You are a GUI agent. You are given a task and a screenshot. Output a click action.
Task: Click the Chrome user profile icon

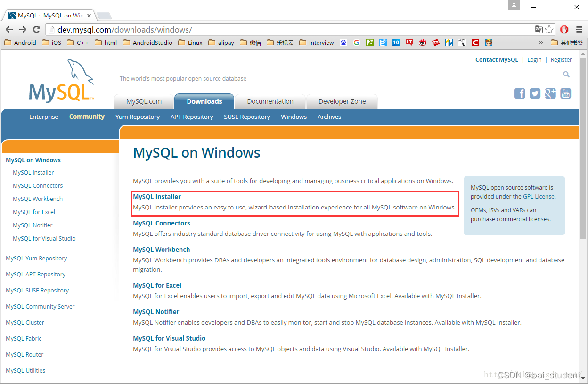pyautogui.click(x=514, y=5)
